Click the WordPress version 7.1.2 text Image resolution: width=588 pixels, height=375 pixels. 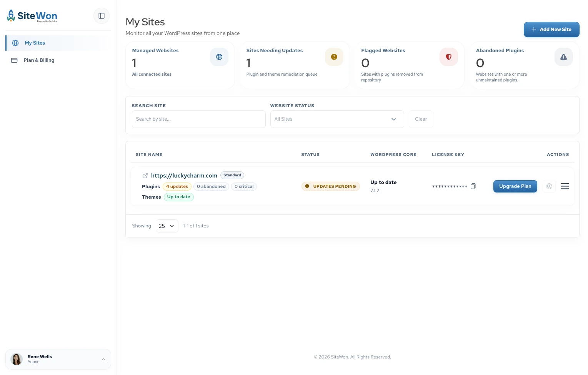[x=375, y=191]
